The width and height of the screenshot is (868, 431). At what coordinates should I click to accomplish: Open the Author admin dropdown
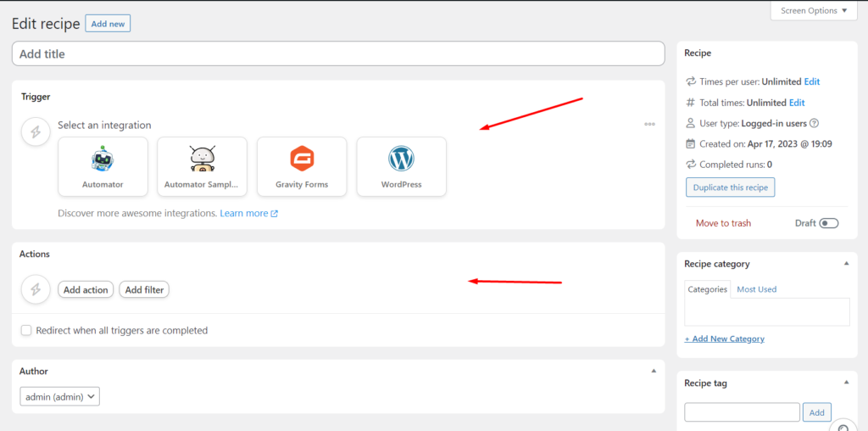(60, 395)
